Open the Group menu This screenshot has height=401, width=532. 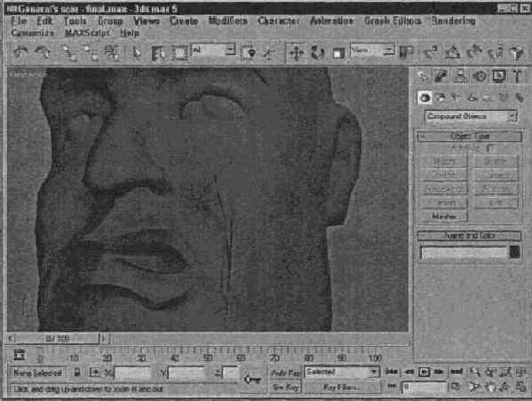pyautogui.click(x=110, y=21)
